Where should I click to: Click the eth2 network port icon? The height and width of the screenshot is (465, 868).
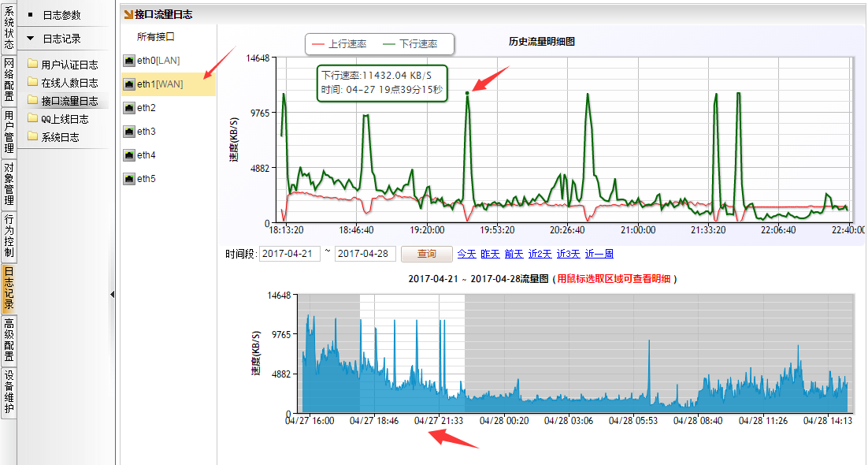(129, 108)
